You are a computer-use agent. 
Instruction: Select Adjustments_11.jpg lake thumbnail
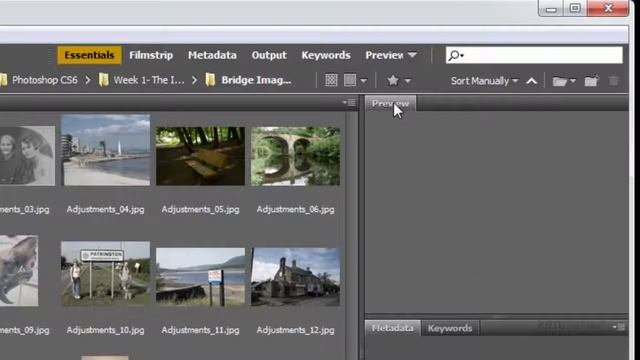point(200,277)
